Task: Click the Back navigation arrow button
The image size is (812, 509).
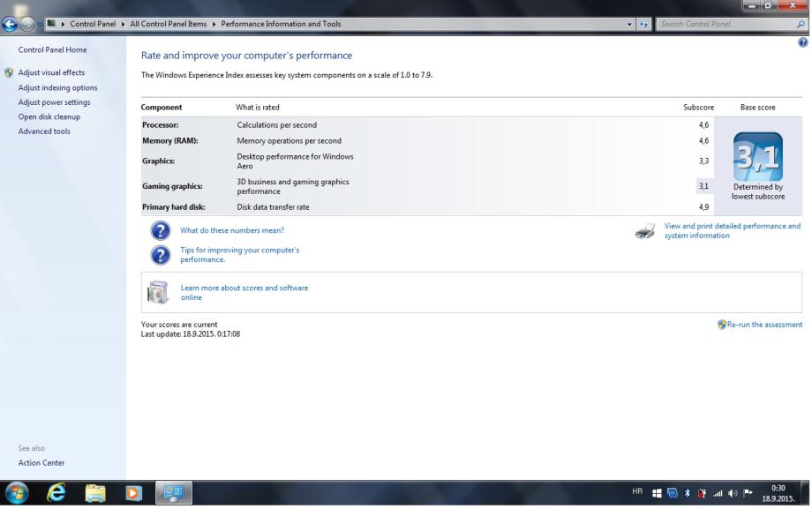Action: click(x=10, y=24)
